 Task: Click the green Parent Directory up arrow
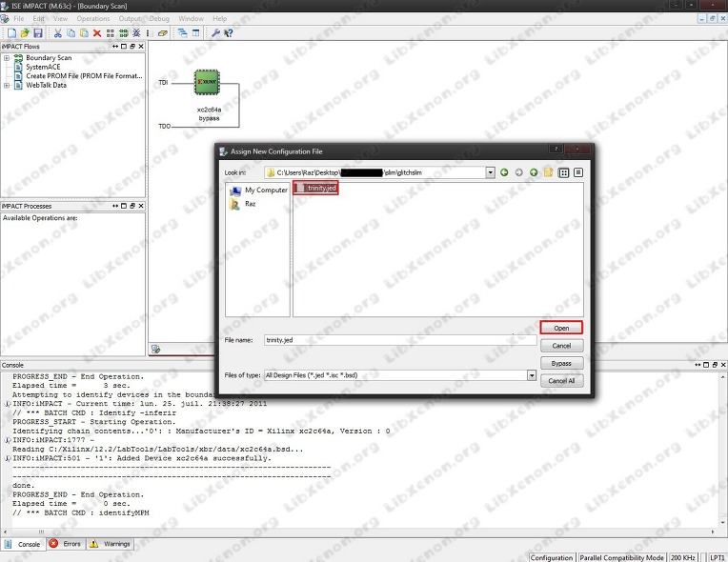point(534,172)
